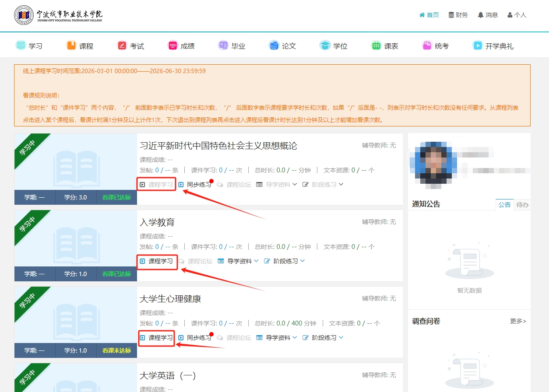The height and width of the screenshot is (392, 549).
Task: Click 阶段练习 edit icon in 大学生心理健康 row
Action: coord(306,338)
